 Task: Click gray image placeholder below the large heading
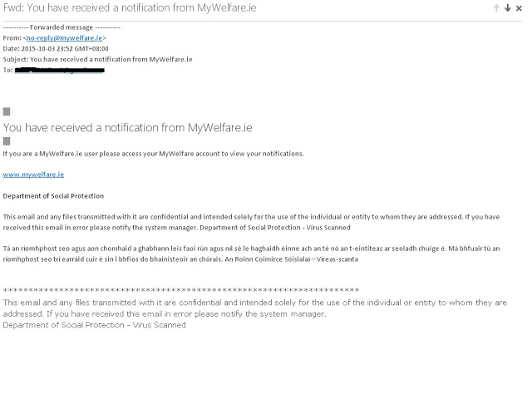(7, 141)
